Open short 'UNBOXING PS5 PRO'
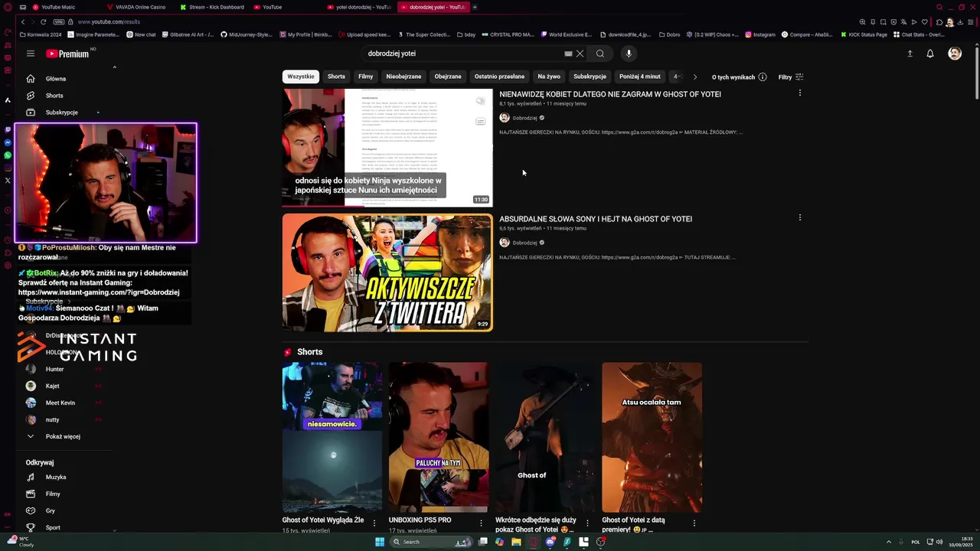The height and width of the screenshot is (551, 980). click(439, 438)
